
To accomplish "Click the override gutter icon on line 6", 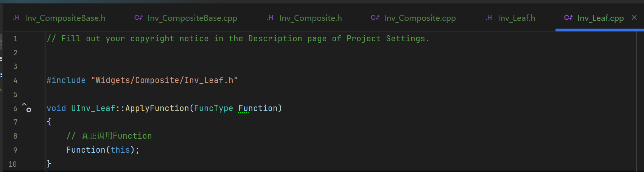I will 26,108.
